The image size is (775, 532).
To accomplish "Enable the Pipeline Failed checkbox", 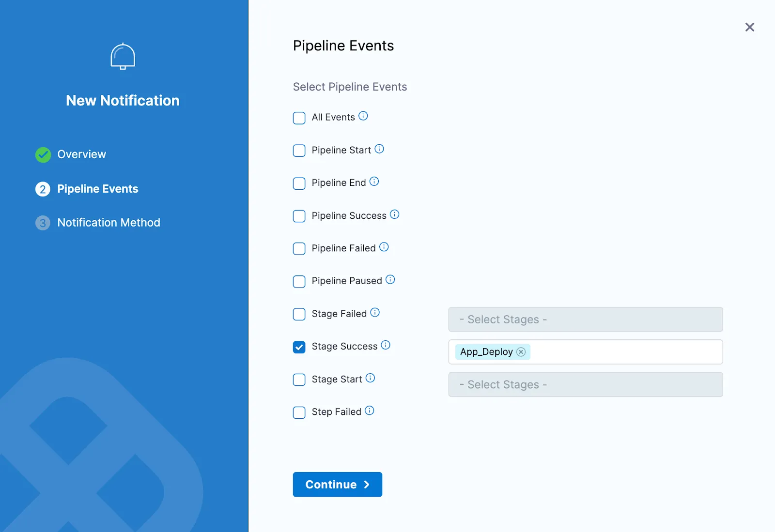I will pyautogui.click(x=299, y=249).
